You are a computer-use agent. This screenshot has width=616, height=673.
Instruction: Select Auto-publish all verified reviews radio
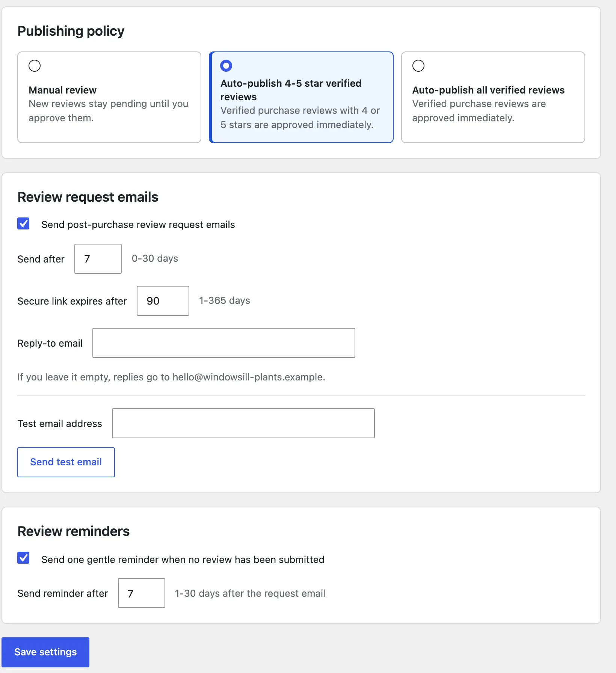click(418, 66)
